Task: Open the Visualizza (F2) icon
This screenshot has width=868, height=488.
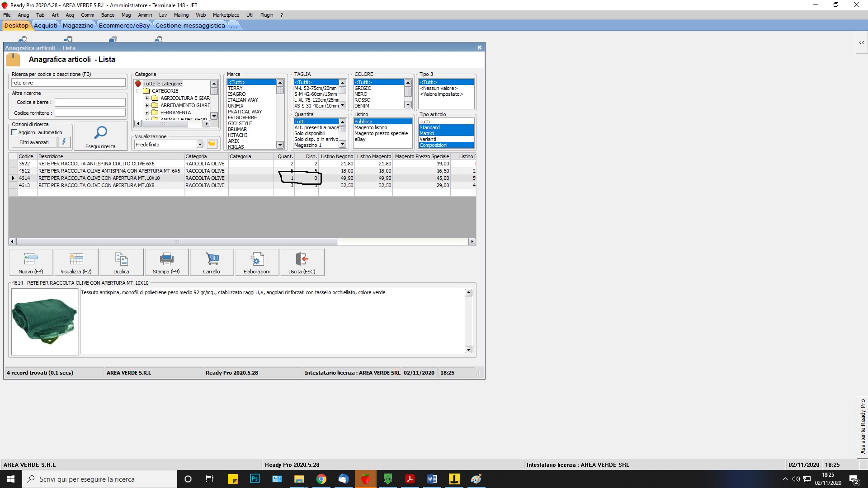Action: click(76, 259)
